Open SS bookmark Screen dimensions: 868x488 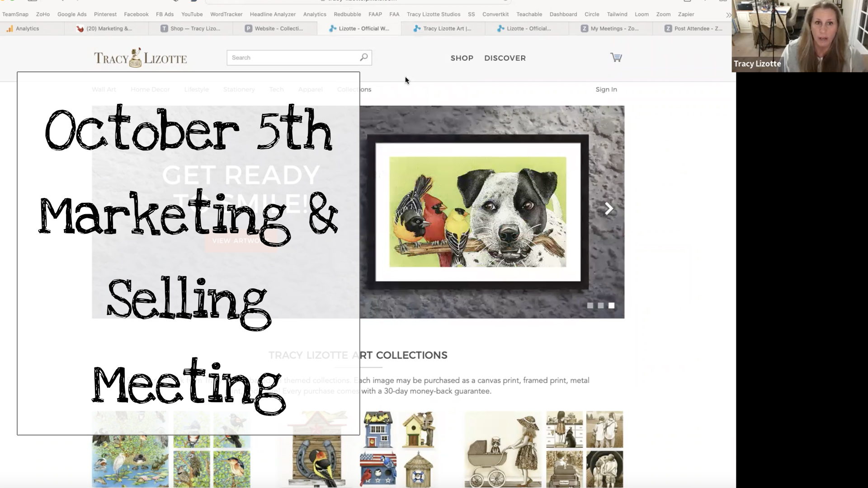[472, 14]
